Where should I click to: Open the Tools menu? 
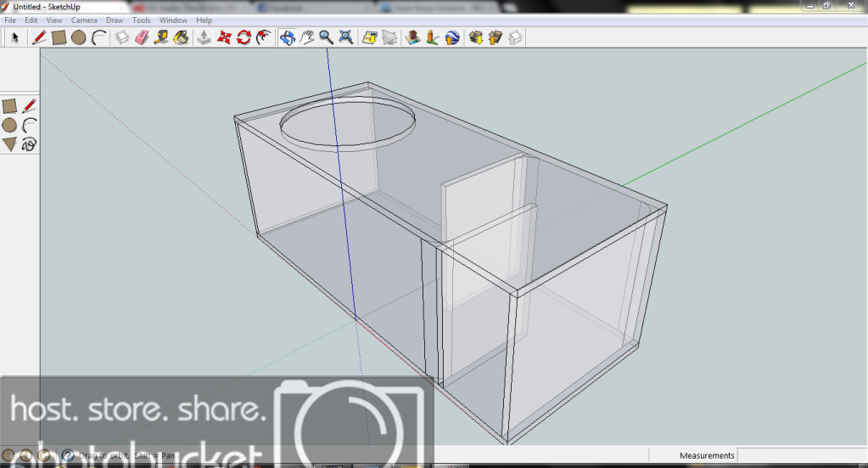pyautogui.click(x=141, y=20)
